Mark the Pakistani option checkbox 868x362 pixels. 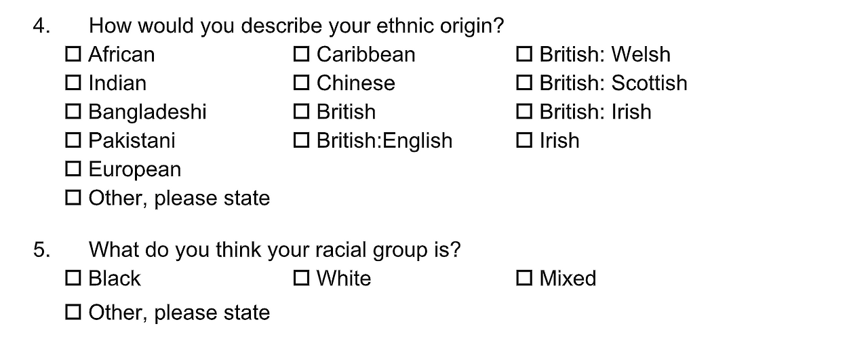coord(73,141)
